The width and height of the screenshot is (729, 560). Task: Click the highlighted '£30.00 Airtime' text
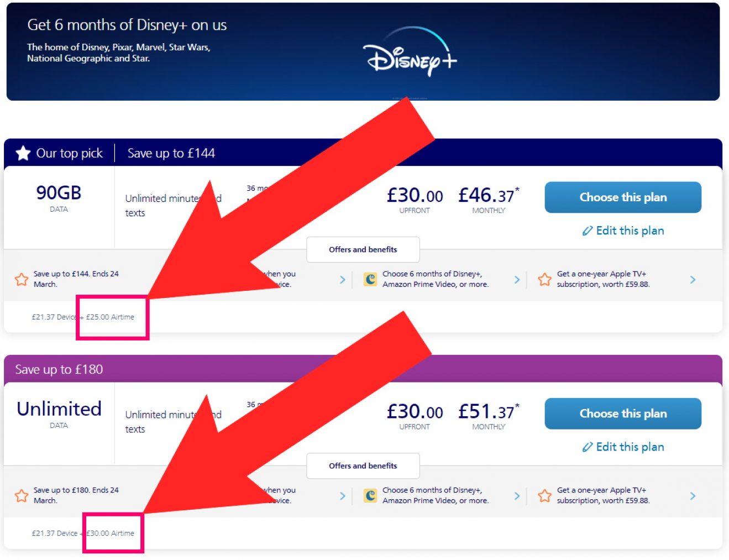tap(110, 533)
